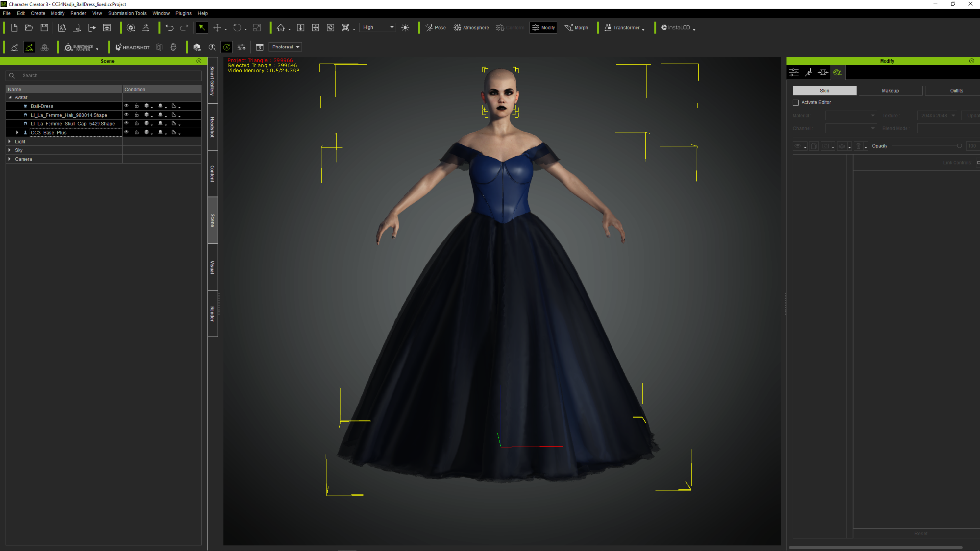Open the File menu

tap(7, 13)
